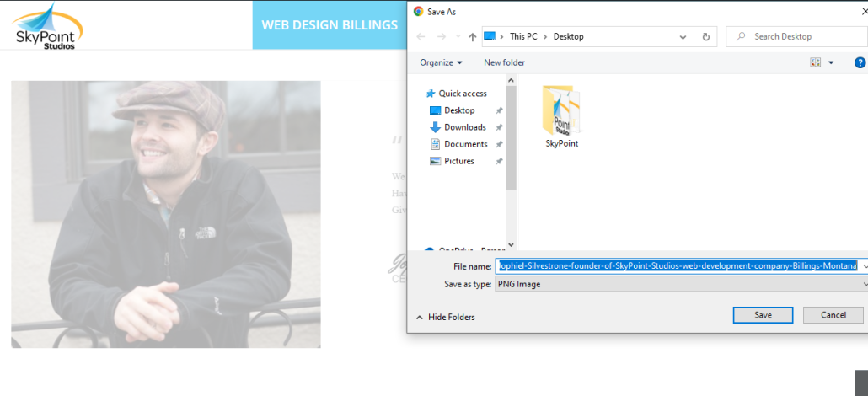Image resolution: width=868 pixels, height=396 pixels.
Task: Open Save as type PNG Image dropdown
Action: pos(681,284)
